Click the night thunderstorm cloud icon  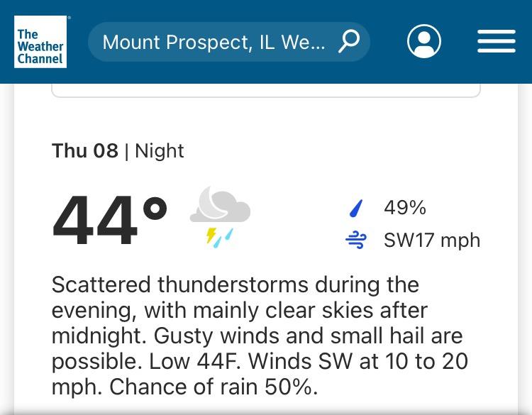point(221,216)
